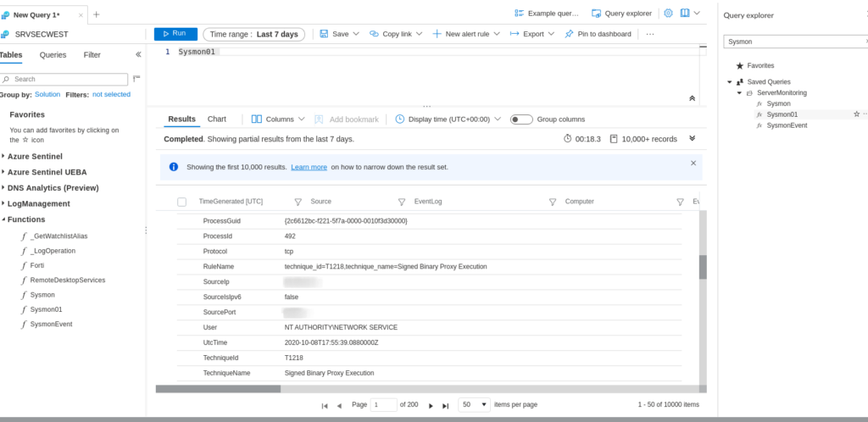Click the more options ellipsis in toolbar

coord(650,34)
